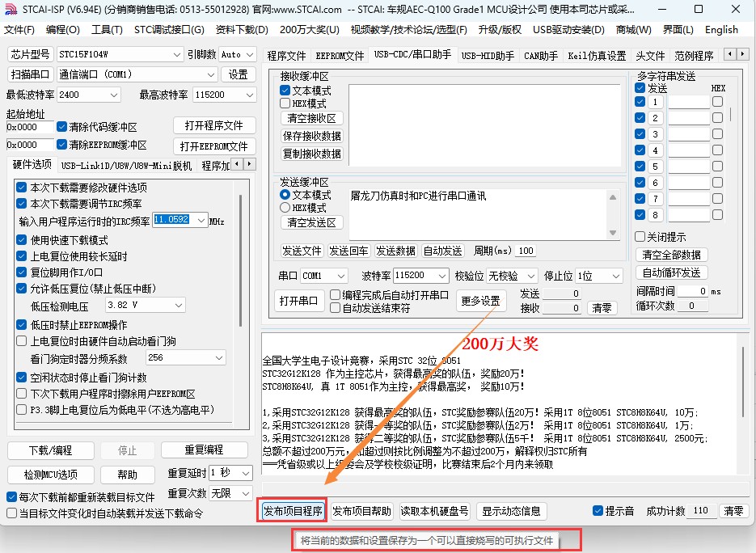Switch to the 程序文件 tab

click(287, 56)
